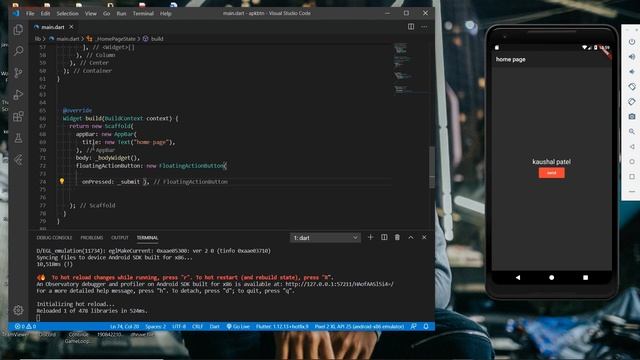
Task: Switch to the Problems tab
Action: coord(92,238)
